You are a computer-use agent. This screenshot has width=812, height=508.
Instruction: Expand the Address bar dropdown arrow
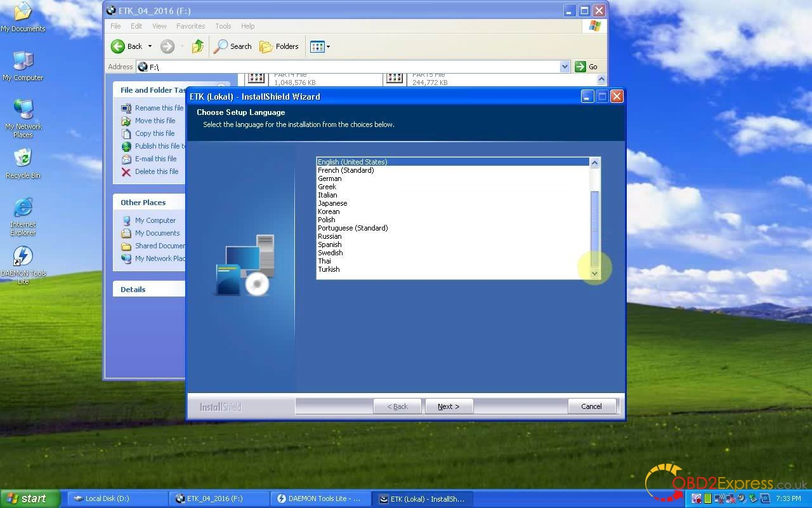click(565, 67)
